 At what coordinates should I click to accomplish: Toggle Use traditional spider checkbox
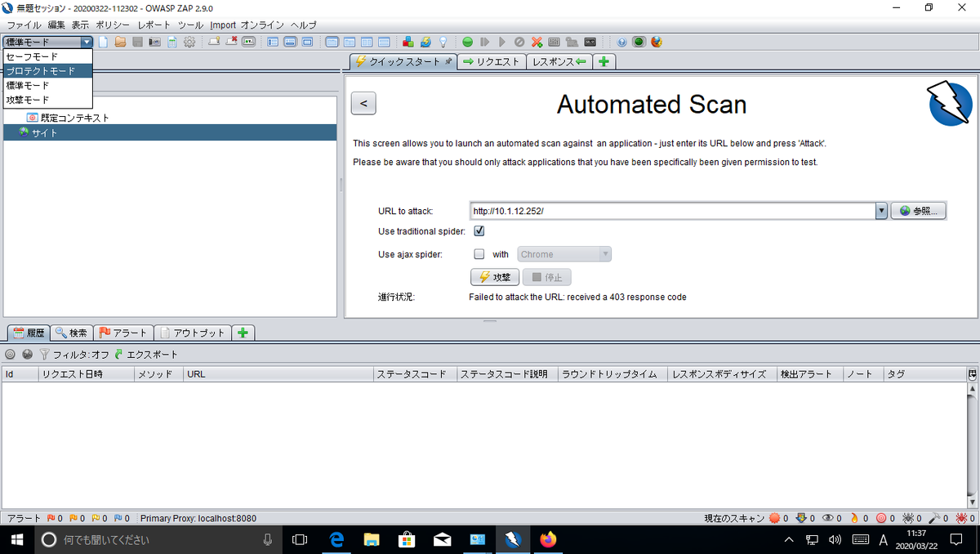479,231
